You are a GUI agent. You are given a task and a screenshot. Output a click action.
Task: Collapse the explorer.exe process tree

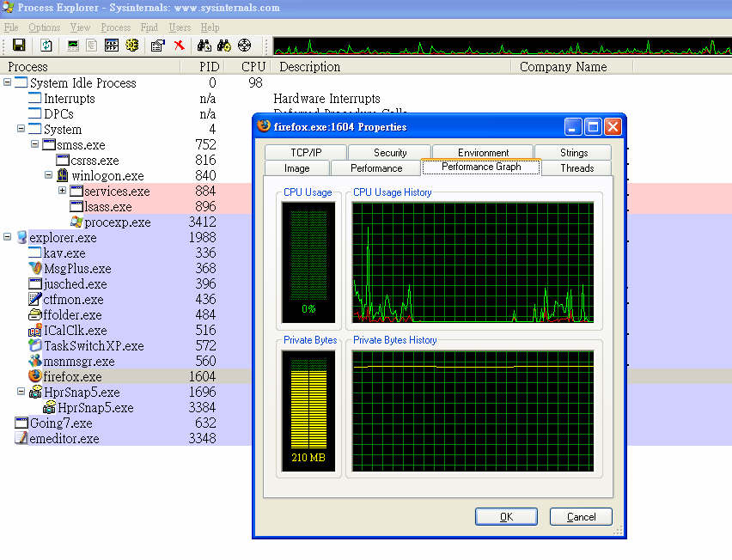[8, 238]
